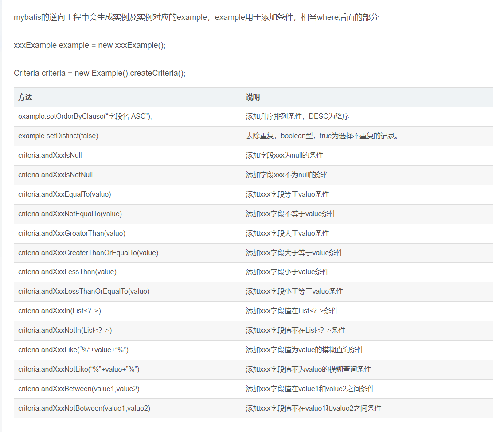Image resolution: width=504 pixels, height=432 pixels.
Task: Select the example.setDistinct(false) method cell
Action: tap(58, 136)
